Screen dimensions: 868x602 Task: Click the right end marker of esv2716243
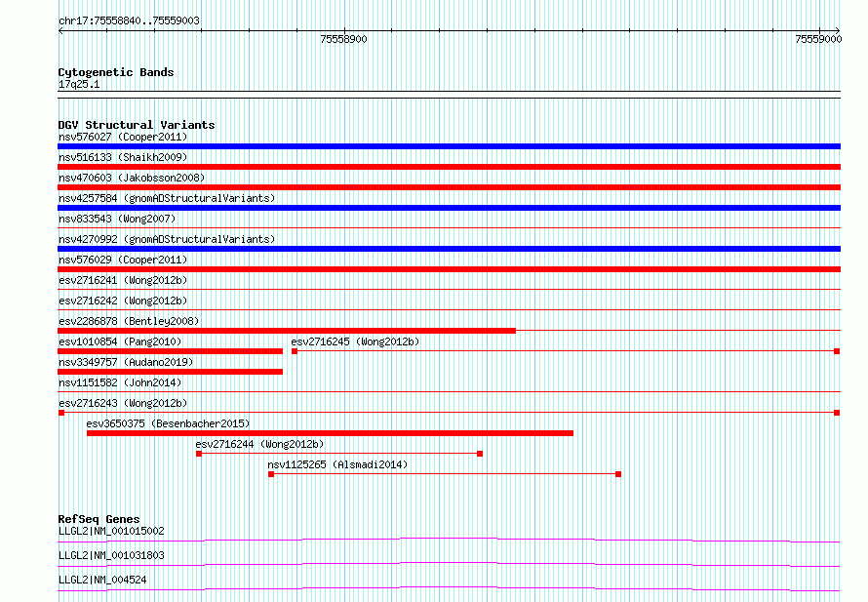[837, 413]
